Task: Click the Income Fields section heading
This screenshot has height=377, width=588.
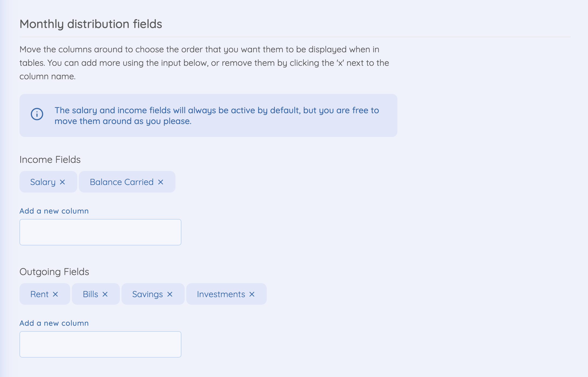Action: (x=50, y=160)
